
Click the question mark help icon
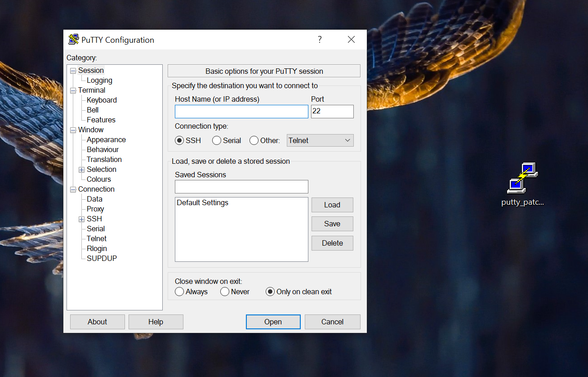tap(320, 40)
